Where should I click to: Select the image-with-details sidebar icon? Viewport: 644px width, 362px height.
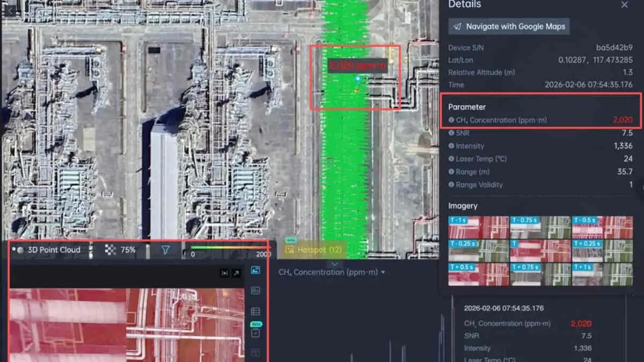click(255, 291)
